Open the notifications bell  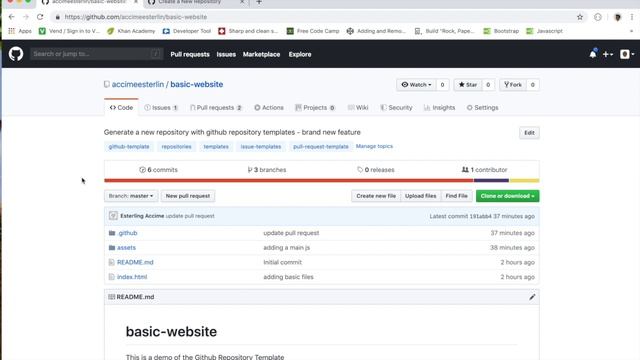pos(593,54)
